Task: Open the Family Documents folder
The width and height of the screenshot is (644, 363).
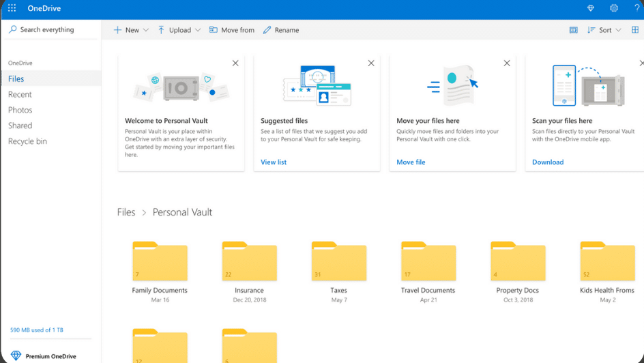Action: (160, 261)
